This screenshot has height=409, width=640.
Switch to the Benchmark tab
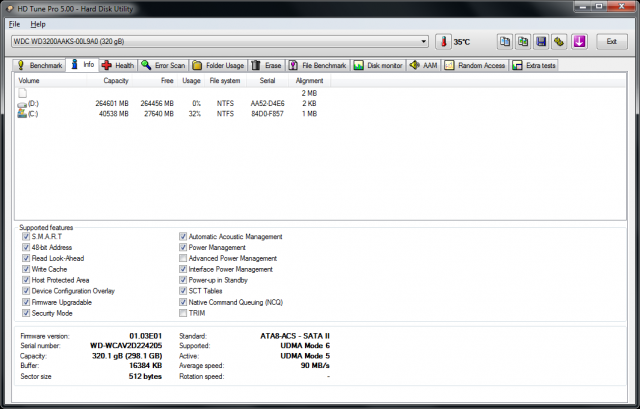point(40,65)
